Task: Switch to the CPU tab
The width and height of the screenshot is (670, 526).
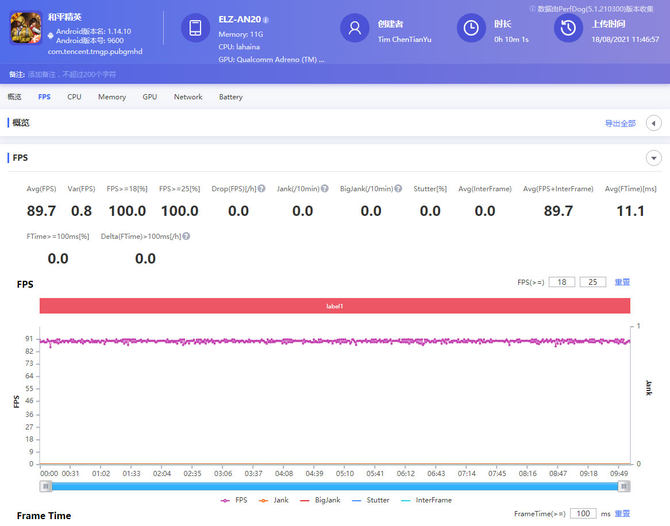Action: click(74, 97)
